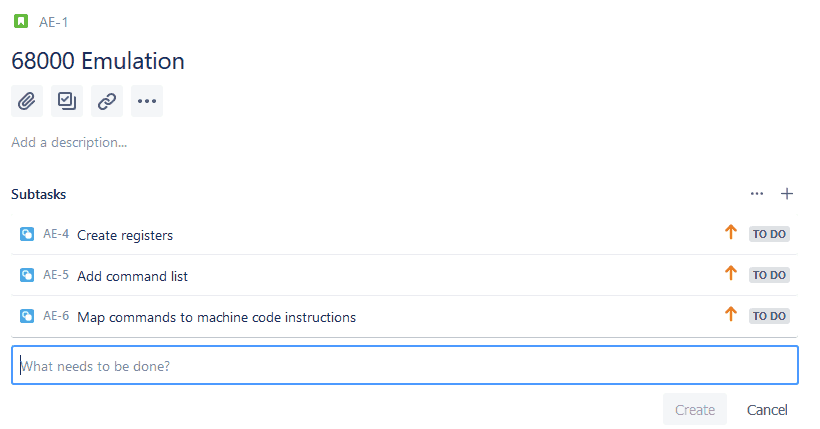
Task: Click the Add a description field
Action: [70, 142]
